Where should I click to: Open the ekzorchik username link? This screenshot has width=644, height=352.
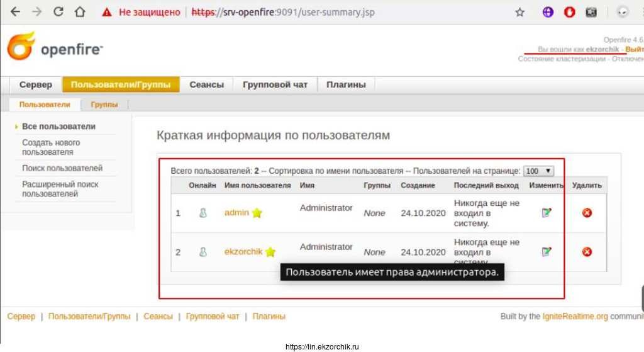(x=243, y=252)
